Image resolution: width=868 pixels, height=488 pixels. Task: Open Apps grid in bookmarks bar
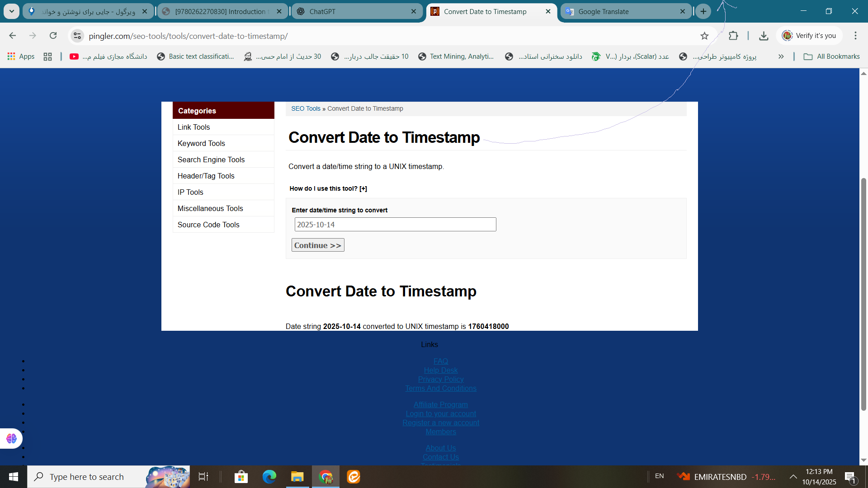21,56
